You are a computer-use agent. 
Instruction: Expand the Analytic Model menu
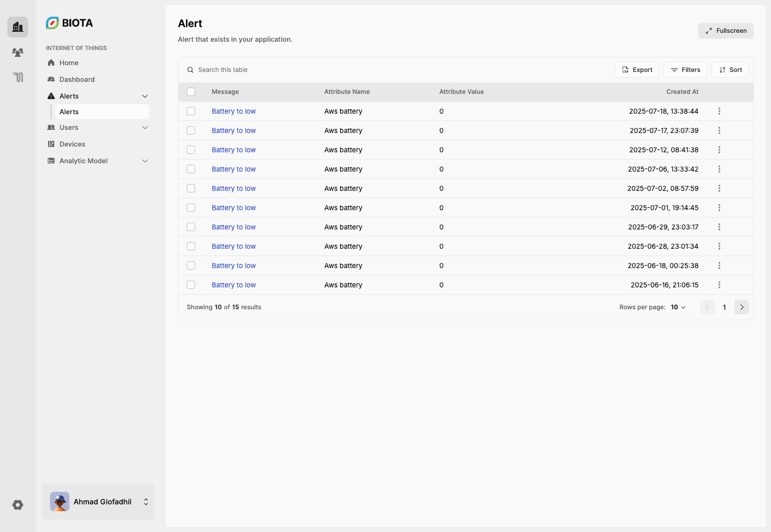coord(145,161)
